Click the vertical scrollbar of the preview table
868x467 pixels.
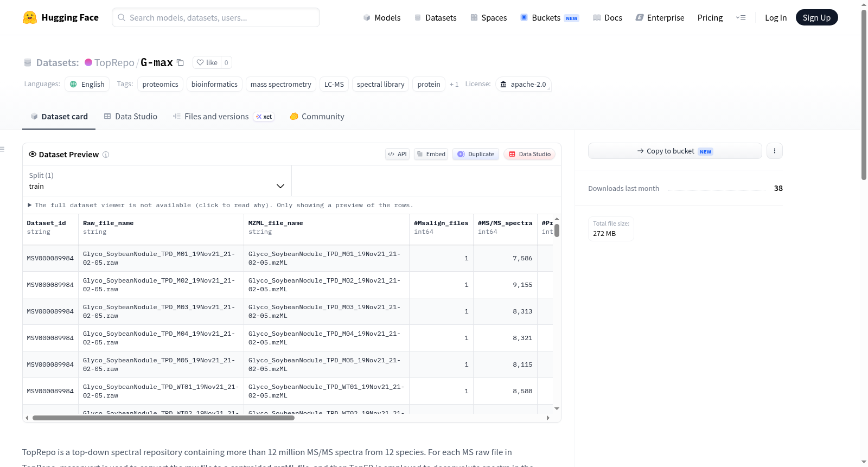(x=557, y=230)
